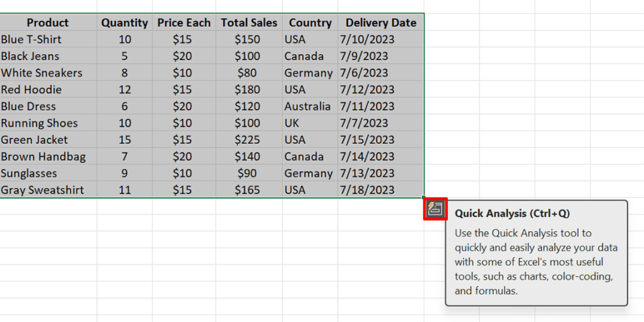Screen dimensions: 644x322
Task: Select the Quantity header cell
Action: [125, 23]
